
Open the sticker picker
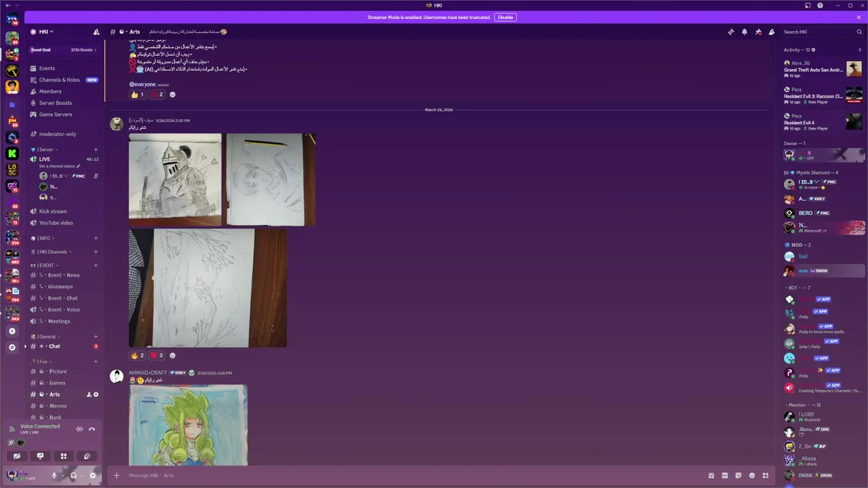738,475
